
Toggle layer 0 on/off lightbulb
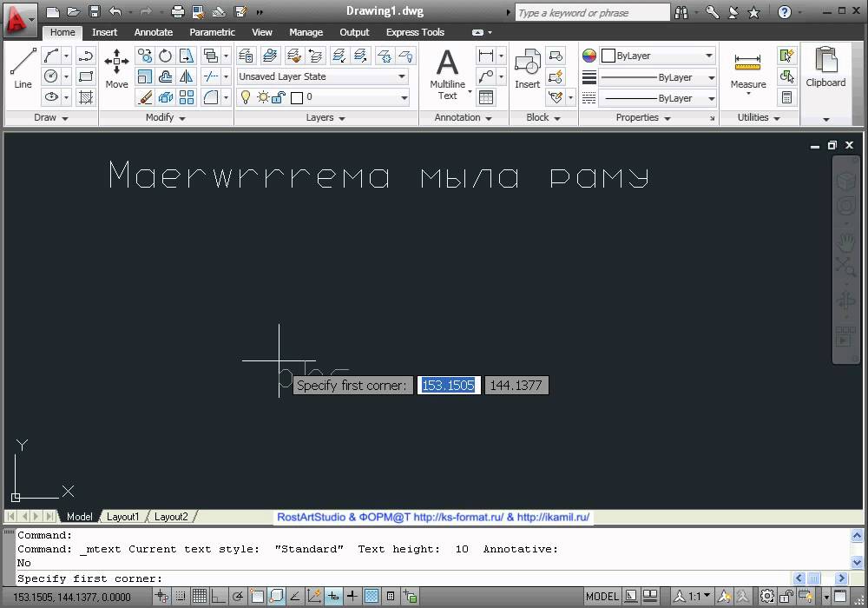click(246, 97)
